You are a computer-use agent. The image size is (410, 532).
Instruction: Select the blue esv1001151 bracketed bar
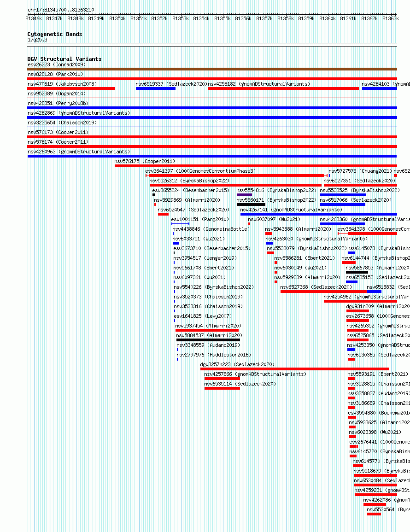click(x=181, y=224)
